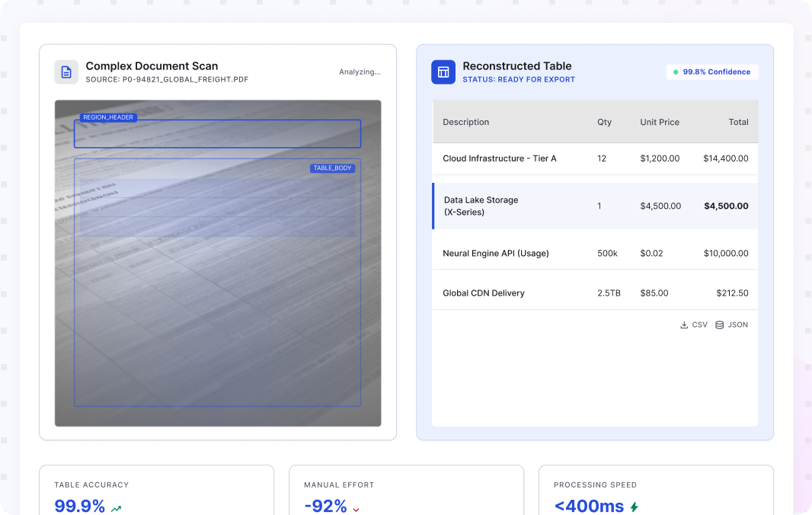This screenshot has width=812, height=515.
Task: Click the Description column header
Action: (465, 122)
